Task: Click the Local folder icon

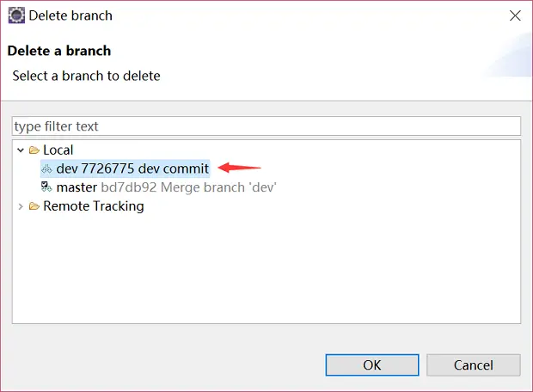Action: (34, 150)
